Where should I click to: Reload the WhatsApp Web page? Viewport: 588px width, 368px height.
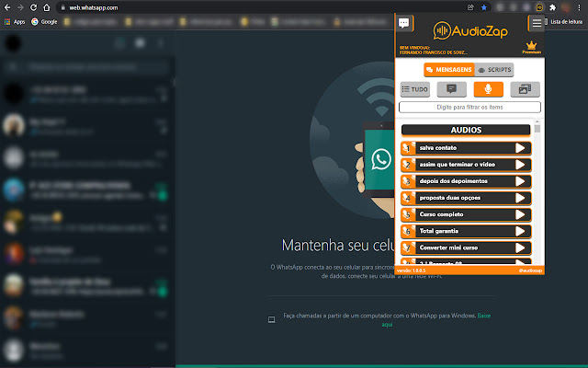click(x=33, y=7)
